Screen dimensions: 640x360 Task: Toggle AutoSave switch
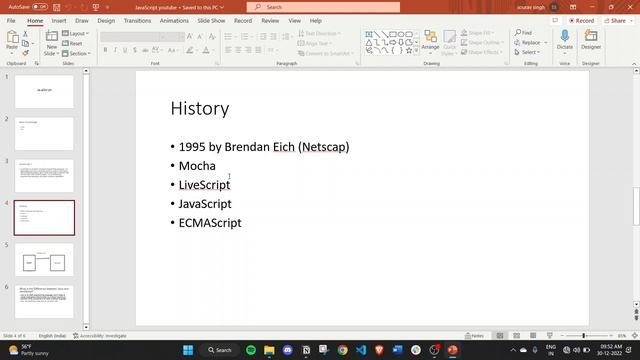coord(40,7)
